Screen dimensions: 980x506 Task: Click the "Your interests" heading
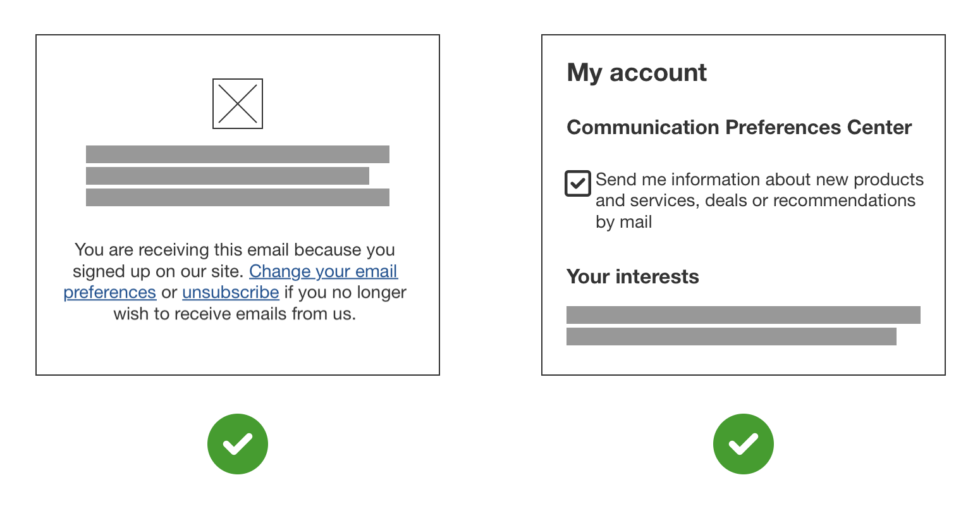(x=633, y=276)
